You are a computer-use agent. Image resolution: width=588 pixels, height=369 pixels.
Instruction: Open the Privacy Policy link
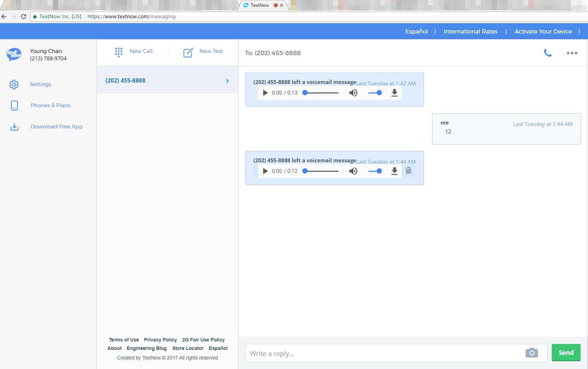[x=160, y=340]
